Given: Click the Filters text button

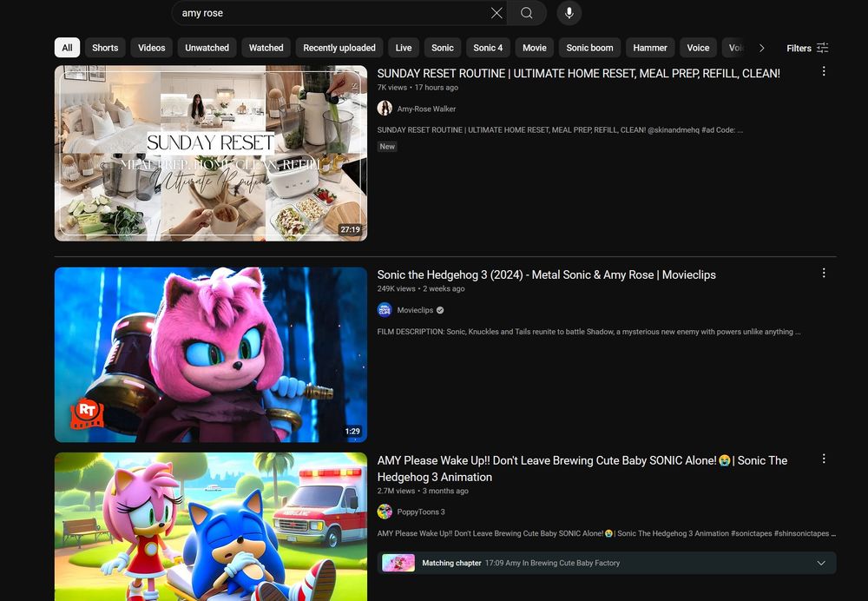Looking at the screenshot, I should pos(799,48).
